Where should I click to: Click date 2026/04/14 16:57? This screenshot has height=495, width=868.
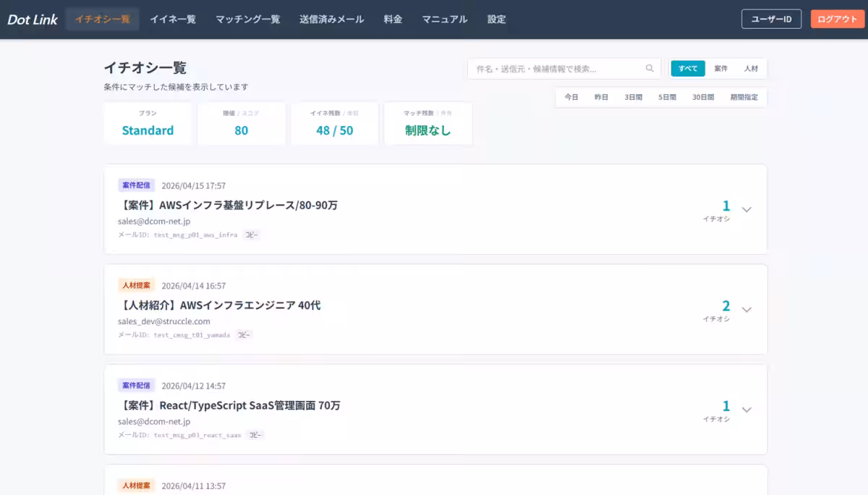[x=194, y=286]
